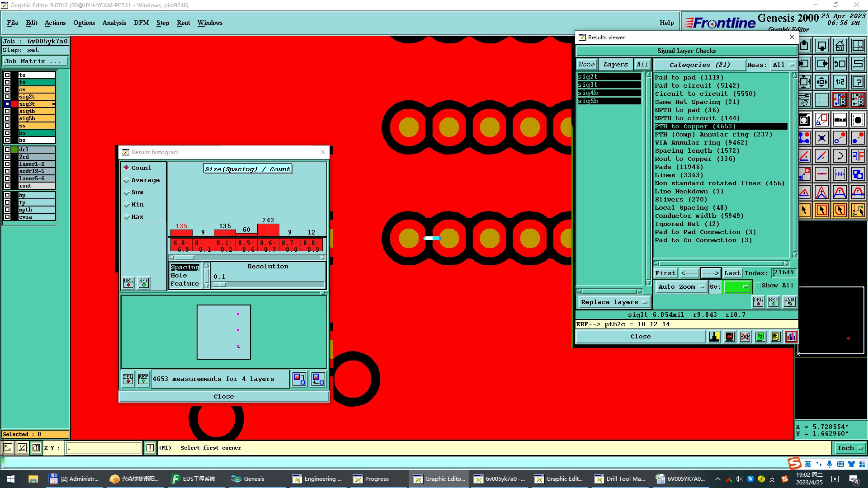Viewport: 868px width, 488px height.
Task: Enable the Show All checkbox
Action: pyautogui.click(x=758, y=286)
